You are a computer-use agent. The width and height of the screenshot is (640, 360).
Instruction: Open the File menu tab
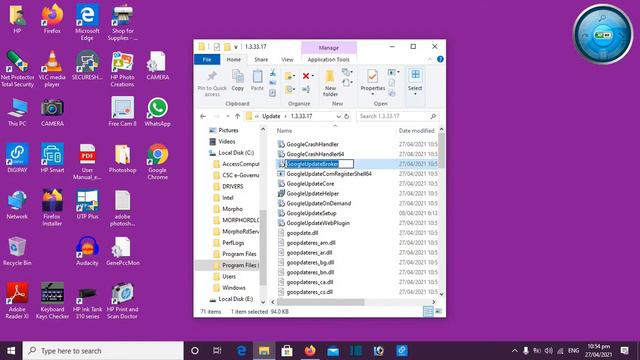coord(207,60)
